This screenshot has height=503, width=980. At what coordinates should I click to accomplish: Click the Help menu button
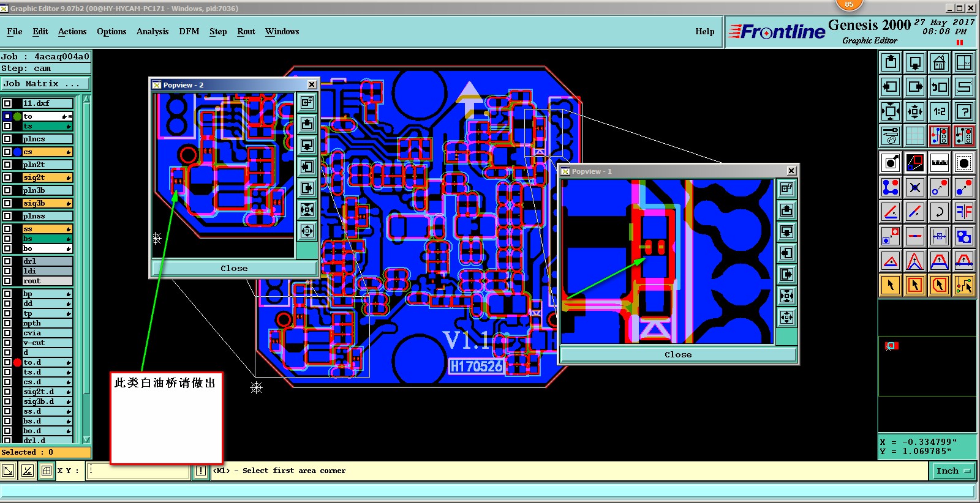tap(705, 32)
